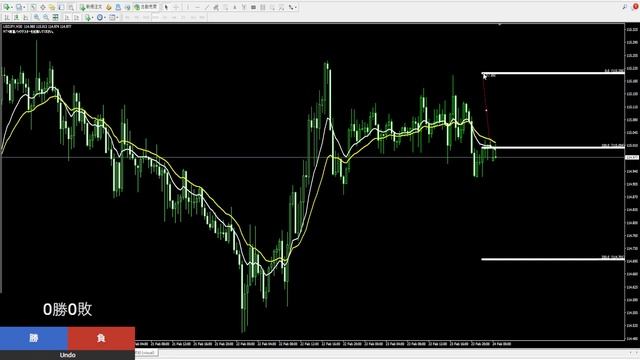The width and height of the screenshot is (640, 360).
Task: Select the Text Label tool
Action: pos(244,7)
